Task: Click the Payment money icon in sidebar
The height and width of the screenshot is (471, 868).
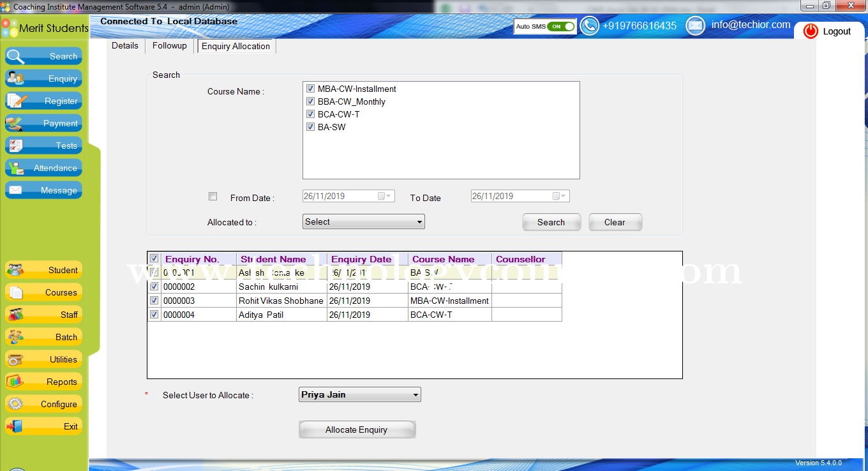Action: pos(15,123)
